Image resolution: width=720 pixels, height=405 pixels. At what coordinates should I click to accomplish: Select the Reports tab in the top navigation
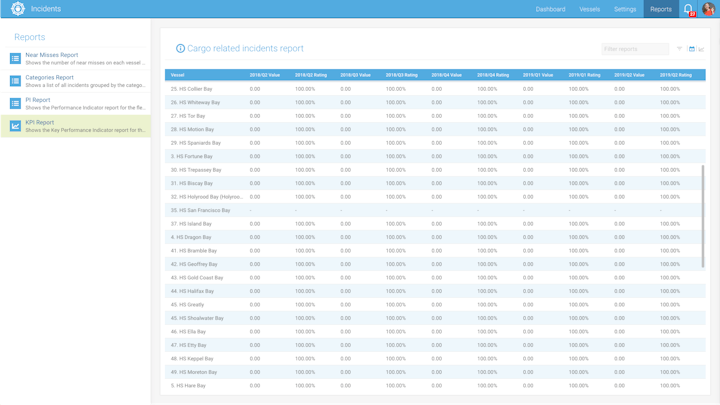661,9
